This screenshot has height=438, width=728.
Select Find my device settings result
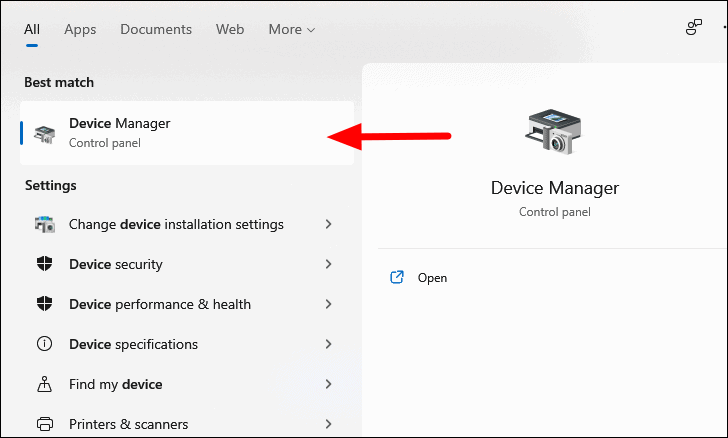tap(187, 384)
